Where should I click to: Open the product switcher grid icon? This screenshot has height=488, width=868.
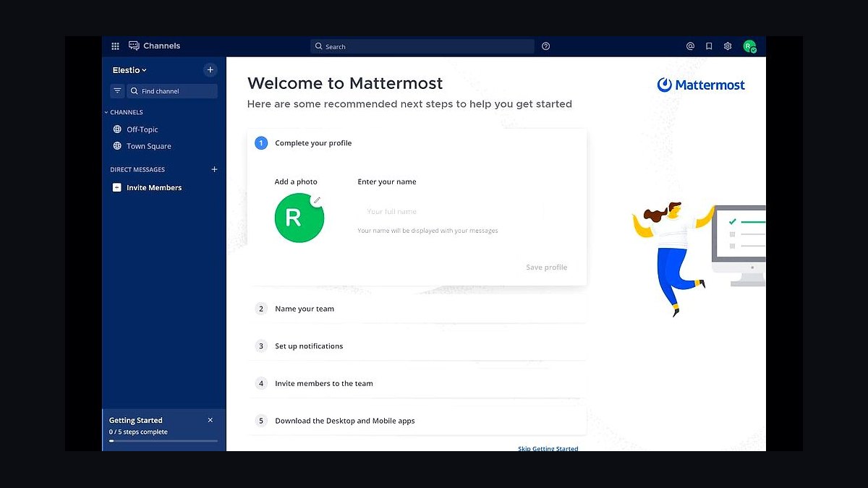pos(115,46)
